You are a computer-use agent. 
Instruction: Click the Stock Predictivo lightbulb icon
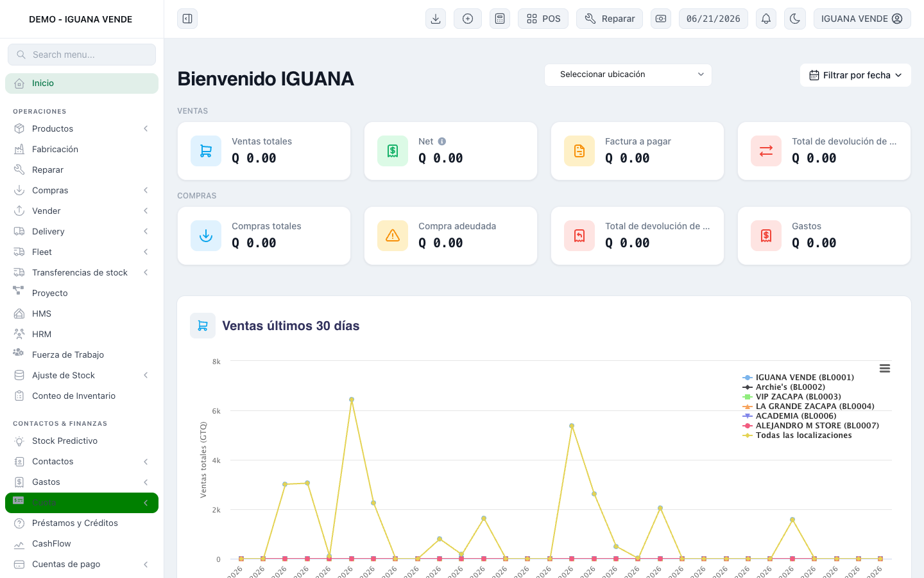click(19, 441)
